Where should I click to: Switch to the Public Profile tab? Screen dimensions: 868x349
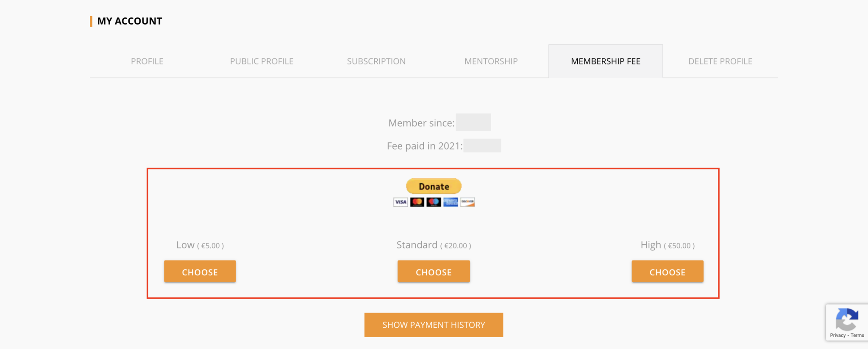(262, 61)
